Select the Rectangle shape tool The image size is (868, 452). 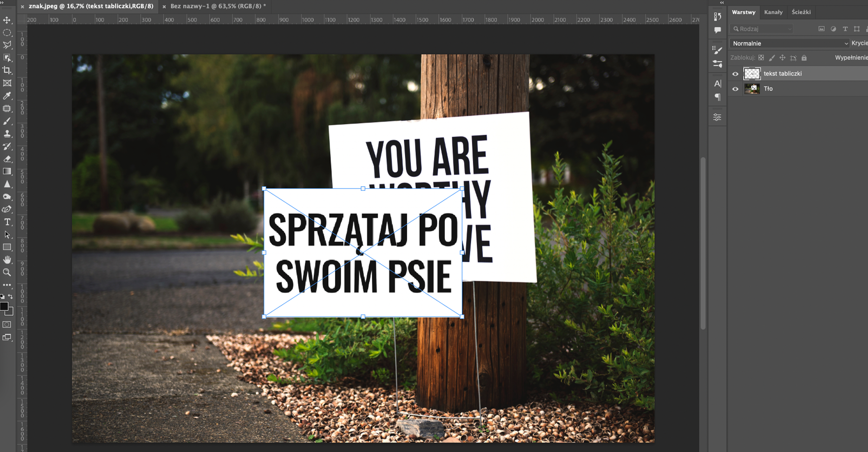[7, 247]
